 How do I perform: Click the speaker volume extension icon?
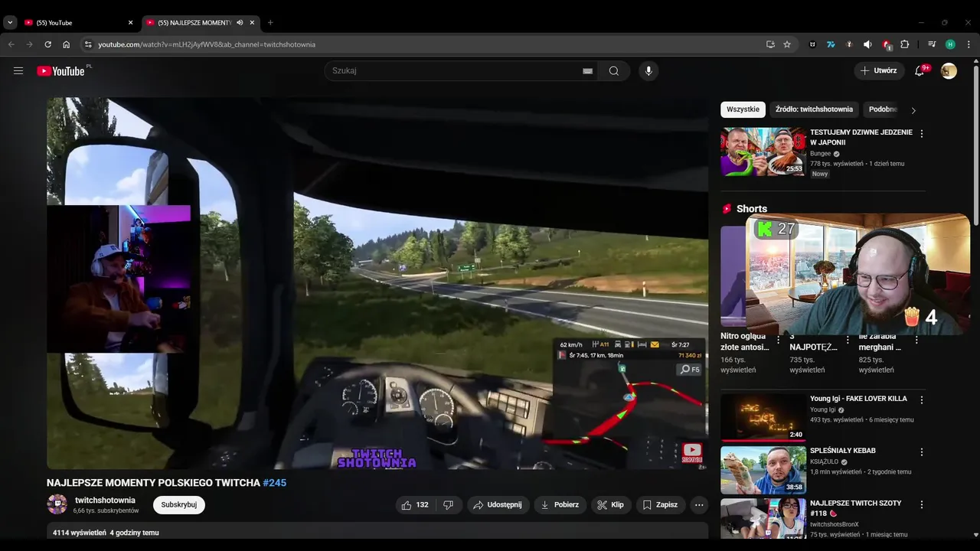pos(867,44)
